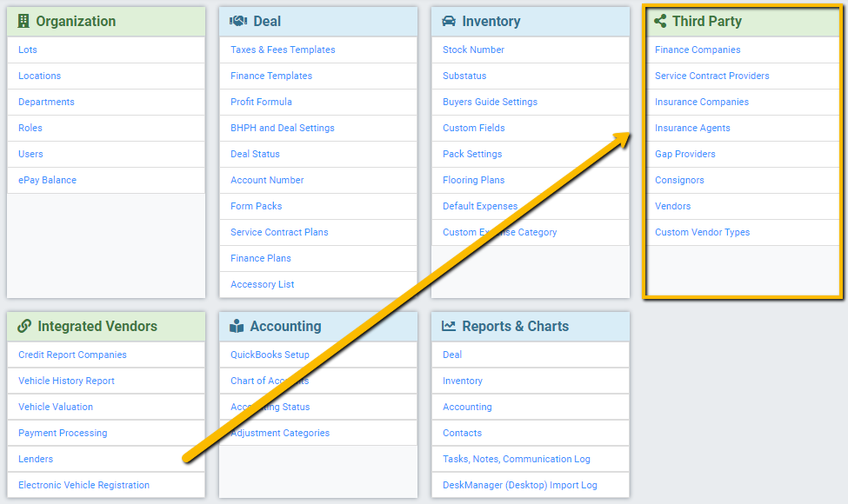Go to Insurance Agents

tap(692, 129)
